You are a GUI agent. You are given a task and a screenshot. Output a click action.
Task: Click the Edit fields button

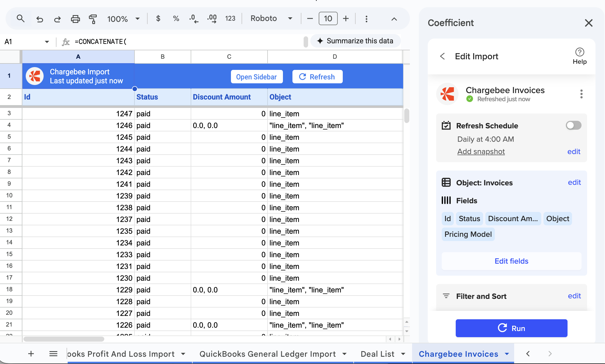tap(511, 261)
